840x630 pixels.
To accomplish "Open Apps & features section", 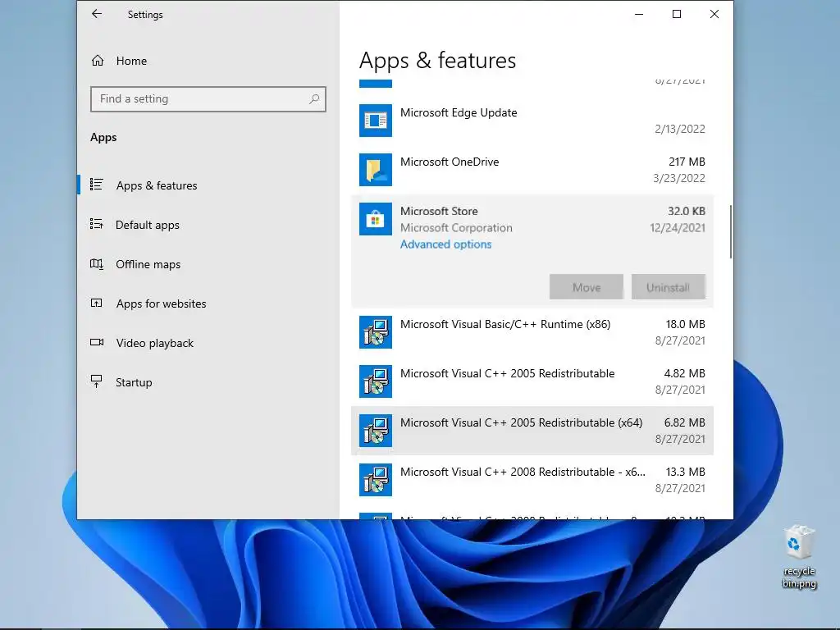I will (x=157, y=185).
